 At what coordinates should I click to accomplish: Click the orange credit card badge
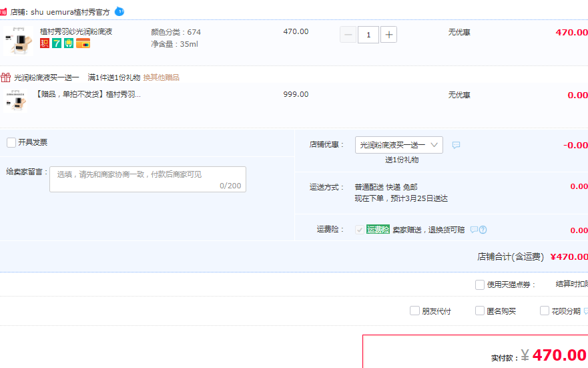point(83,43)
